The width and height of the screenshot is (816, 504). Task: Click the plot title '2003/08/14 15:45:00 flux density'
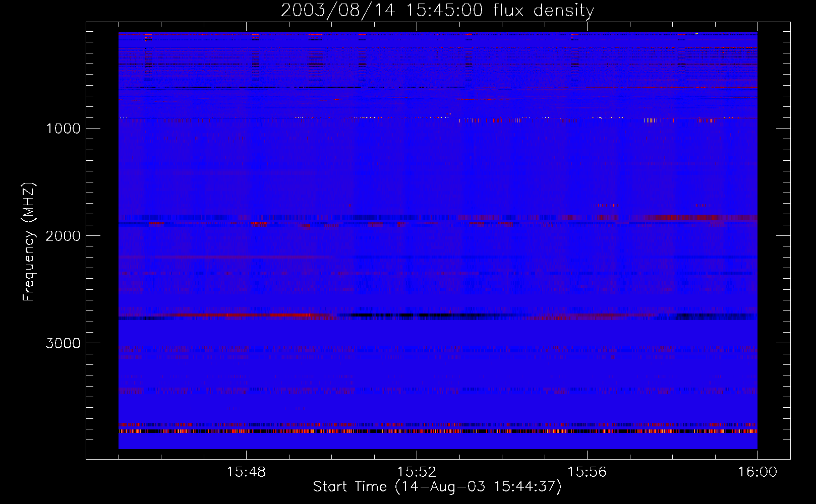pyautogui.click(x=437, y=11)
